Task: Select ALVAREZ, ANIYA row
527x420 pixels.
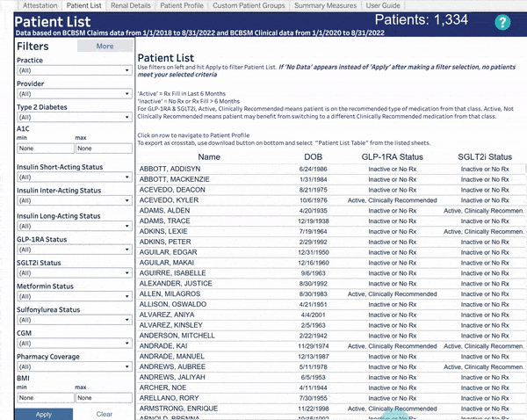Action: (331, 315)
